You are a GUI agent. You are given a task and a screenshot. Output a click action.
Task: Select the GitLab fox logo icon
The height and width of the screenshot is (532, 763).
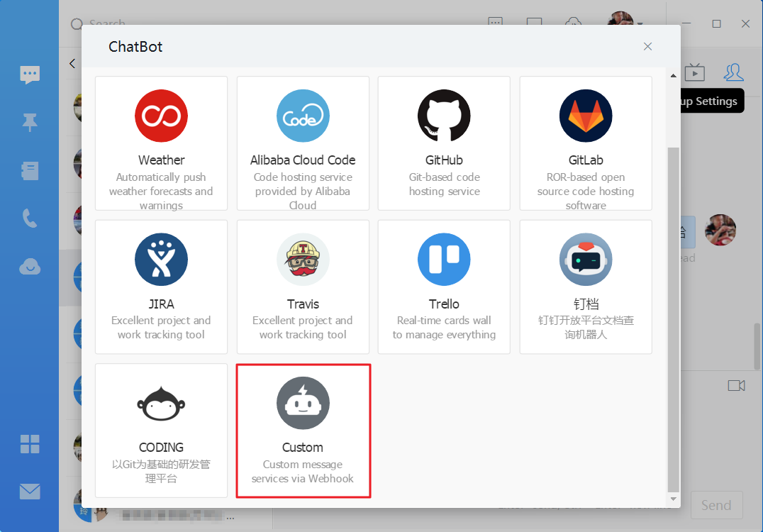coord(586,116)
